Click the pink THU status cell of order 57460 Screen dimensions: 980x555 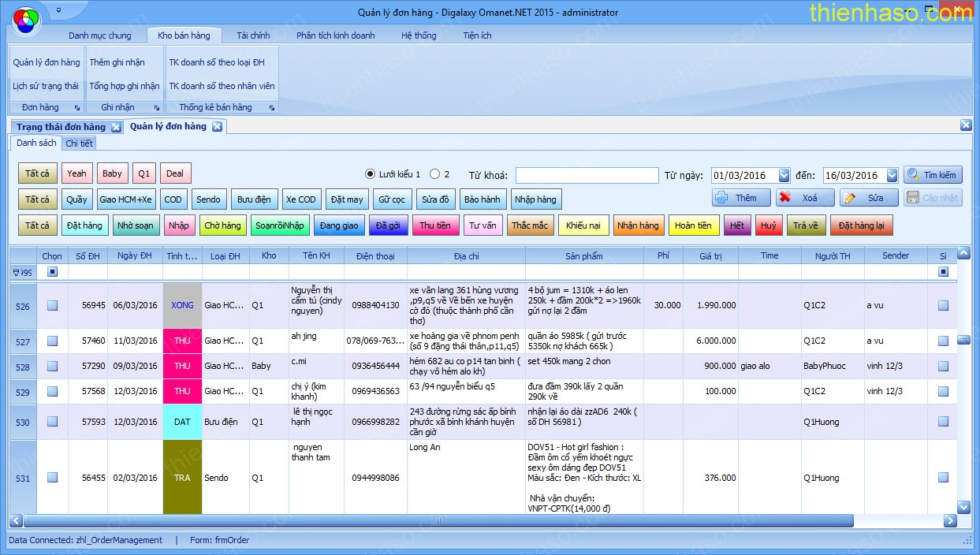point(182,341)
